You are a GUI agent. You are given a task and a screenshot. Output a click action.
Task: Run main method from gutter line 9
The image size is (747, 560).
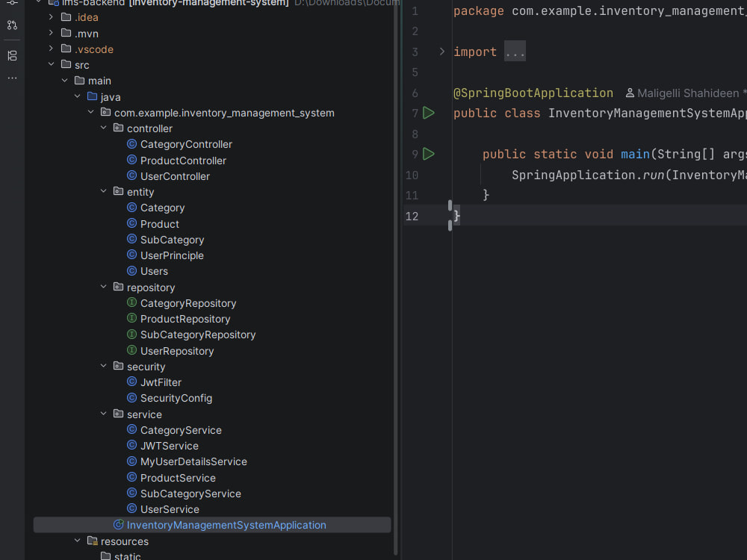429,154
